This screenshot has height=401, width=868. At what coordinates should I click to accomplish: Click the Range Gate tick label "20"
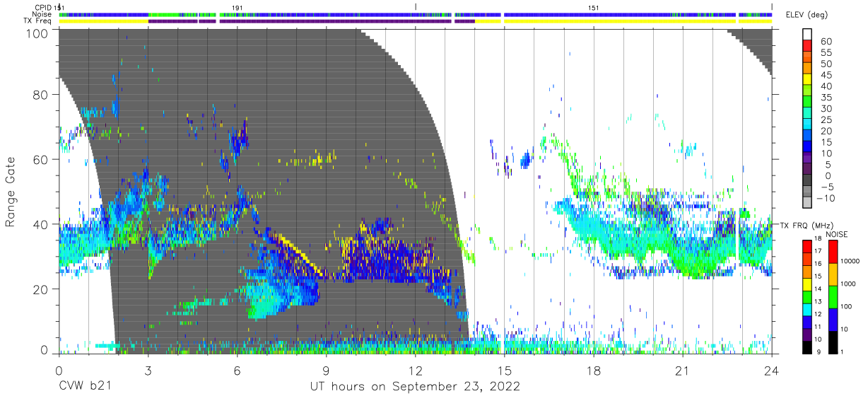click(41, 289)
